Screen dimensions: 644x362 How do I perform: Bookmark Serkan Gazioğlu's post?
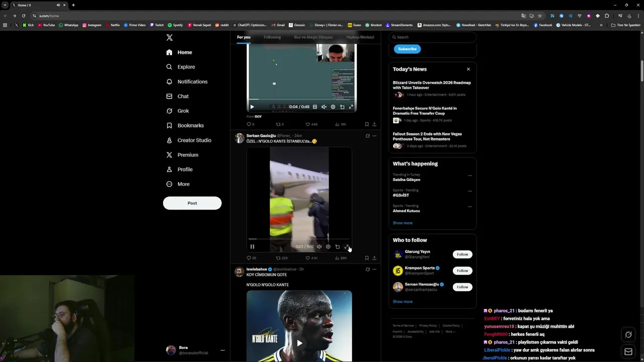[x=367, y=258]
